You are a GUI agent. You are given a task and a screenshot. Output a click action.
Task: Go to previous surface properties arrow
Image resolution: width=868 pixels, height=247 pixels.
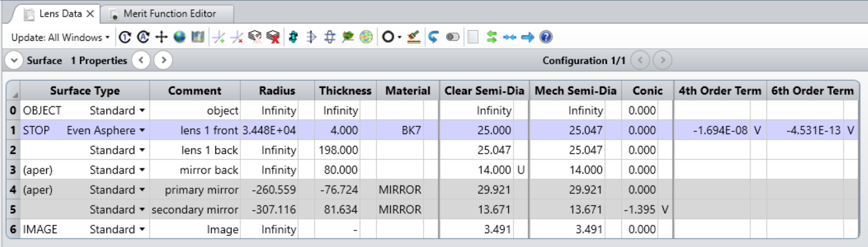pos(141,61)
